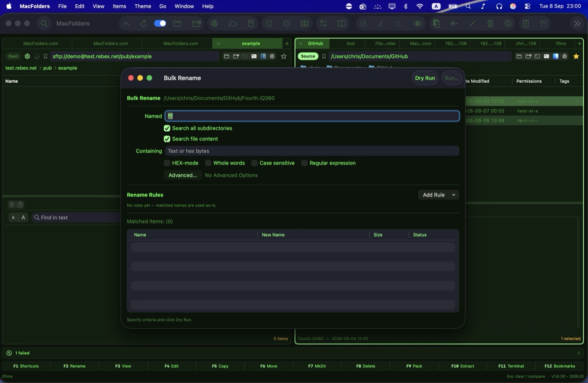Open the Add Rule dropdown

pyautogui.click(x=438, y=195)
